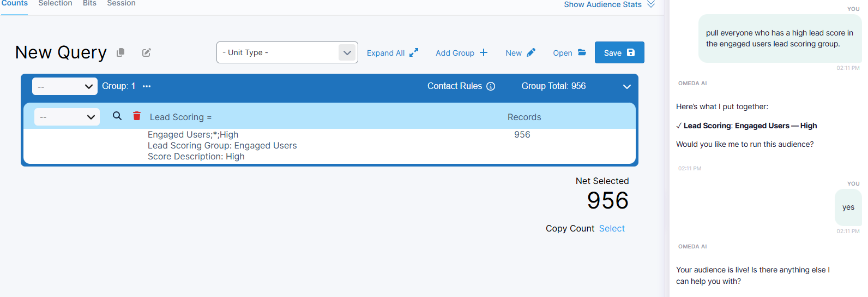Click the Group: 1 label
This screenshot has width=868, height=297.
[x=118, y=86]
